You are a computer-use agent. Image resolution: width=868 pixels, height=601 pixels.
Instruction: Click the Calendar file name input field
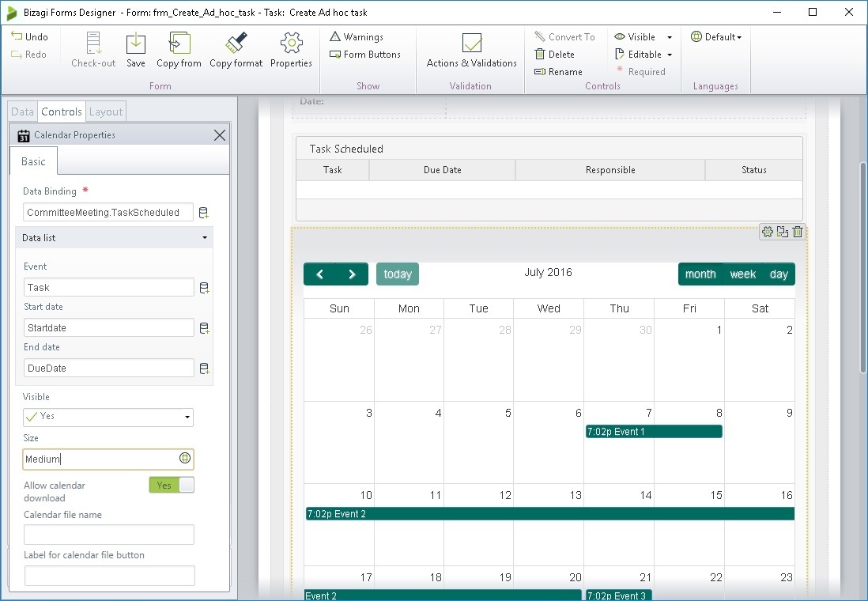(x=108, y=535)
